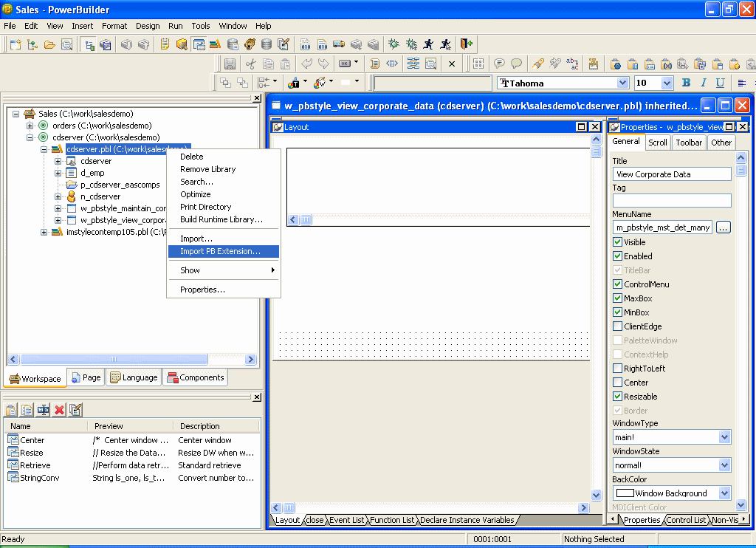Click the Run running-man icon

coord(428,45)
